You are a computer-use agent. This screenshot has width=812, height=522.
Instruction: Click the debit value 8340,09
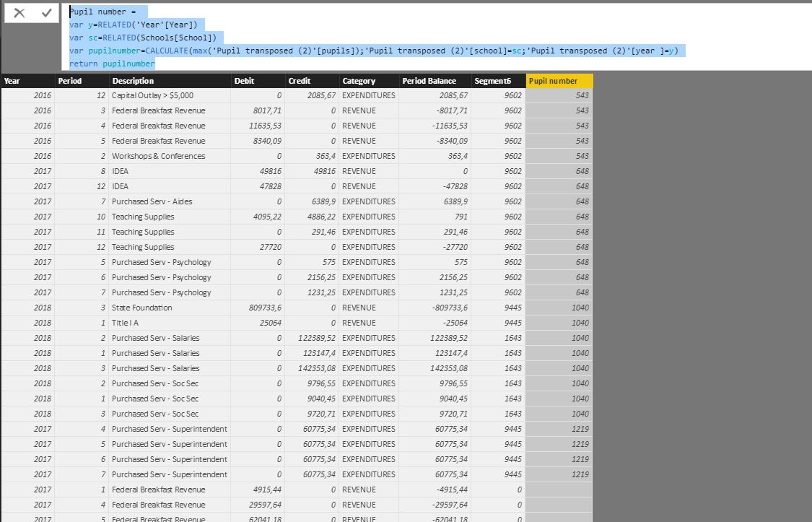coord(267,141)
